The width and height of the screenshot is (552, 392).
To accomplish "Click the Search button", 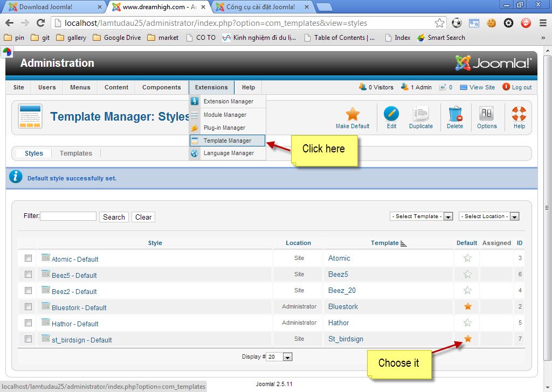I will pyautogui.click(x=114, y=216).
